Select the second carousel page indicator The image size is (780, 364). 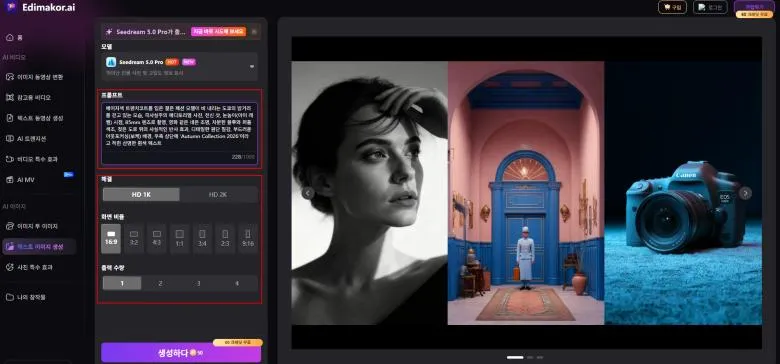coord(530,357)
